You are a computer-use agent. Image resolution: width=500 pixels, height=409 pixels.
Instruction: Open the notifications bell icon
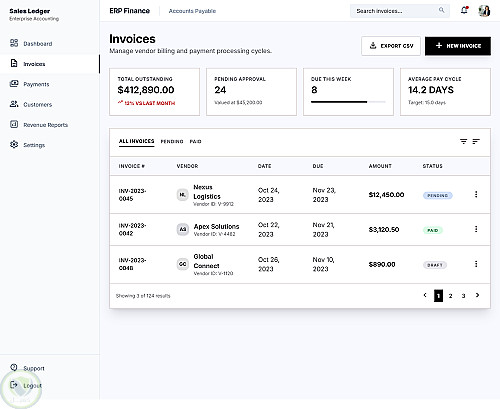[464, 10]
